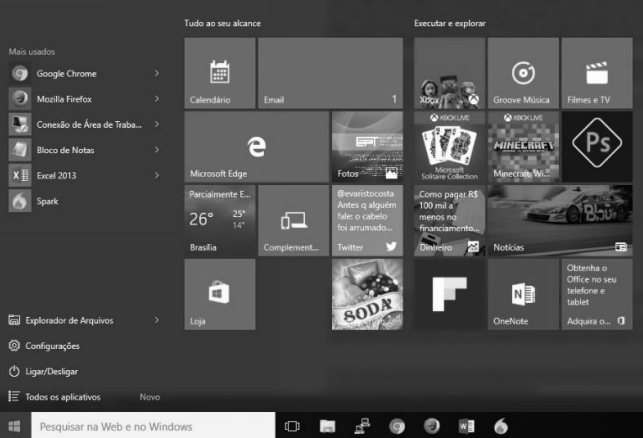
Task: Open the Notícias news tile
Action: (560, 220)
